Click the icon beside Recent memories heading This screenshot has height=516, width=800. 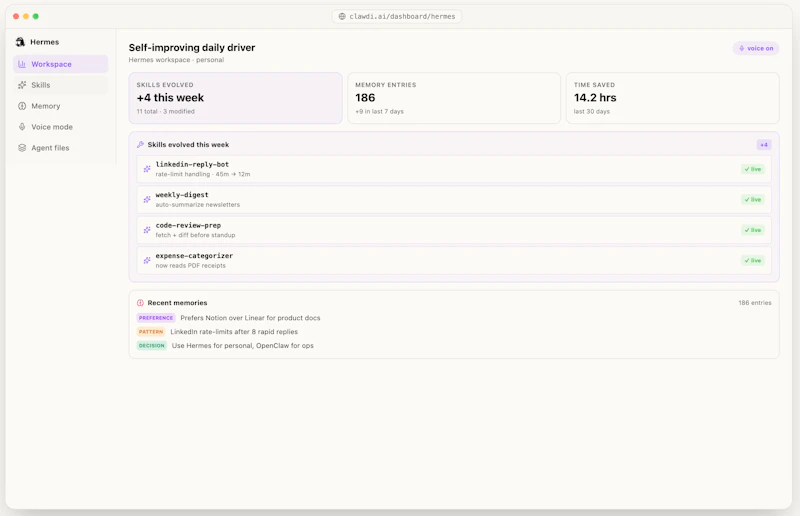pos(140,303)
